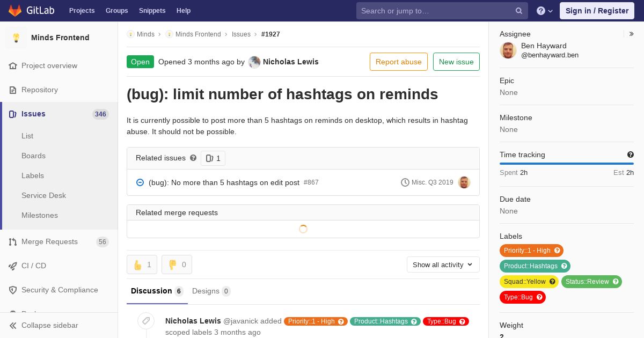This screenshot has width=644, height=338.
Task: Click help icon on Product::Hashtags sidebar label
Action: 564,266
